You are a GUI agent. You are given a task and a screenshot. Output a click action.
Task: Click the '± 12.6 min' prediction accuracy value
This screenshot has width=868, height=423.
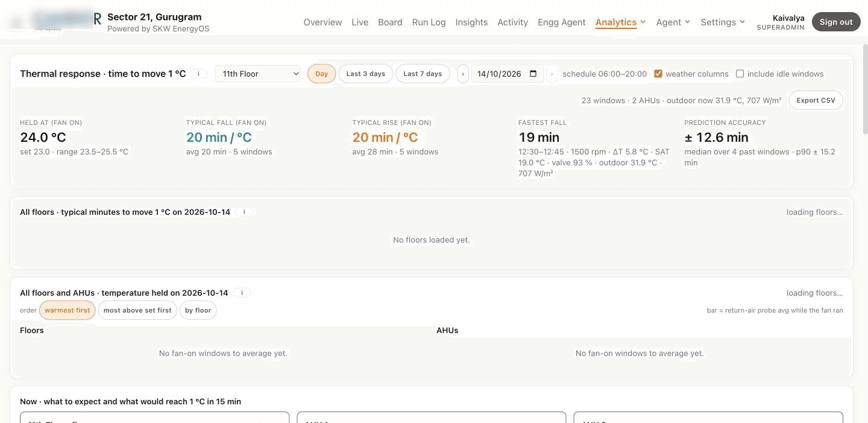[x=717, y=138]
